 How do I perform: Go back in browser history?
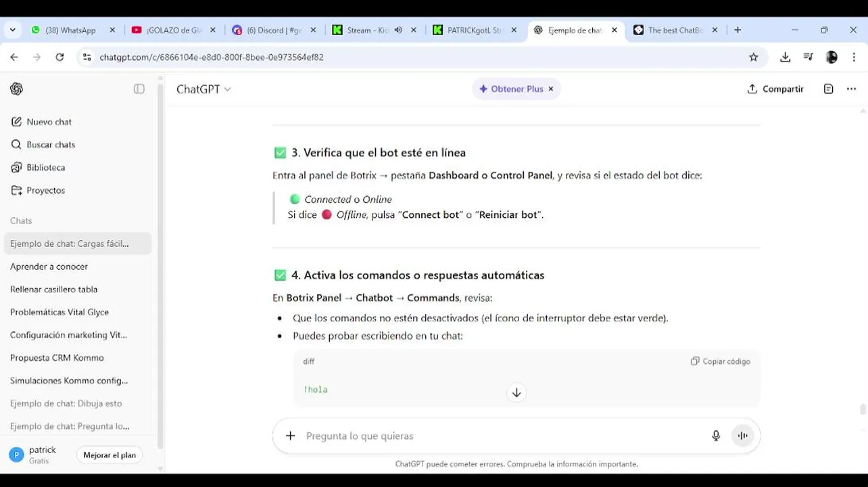(14, 57)
